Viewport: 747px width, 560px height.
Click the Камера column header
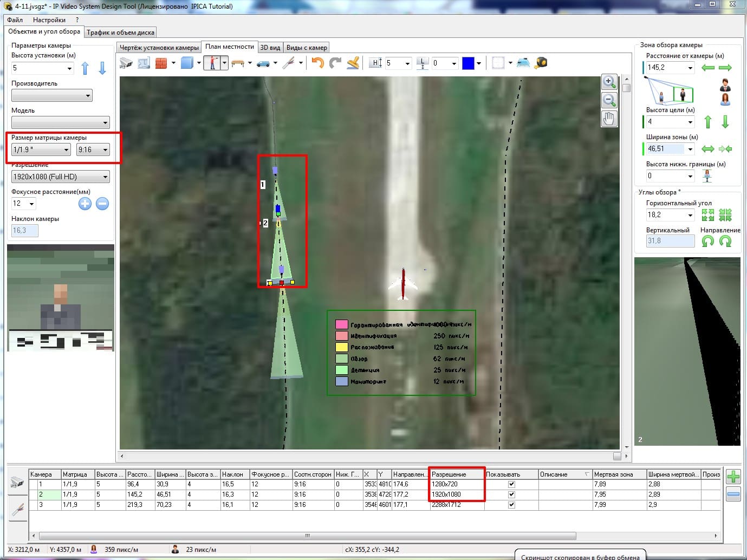(x=44, y=474)
